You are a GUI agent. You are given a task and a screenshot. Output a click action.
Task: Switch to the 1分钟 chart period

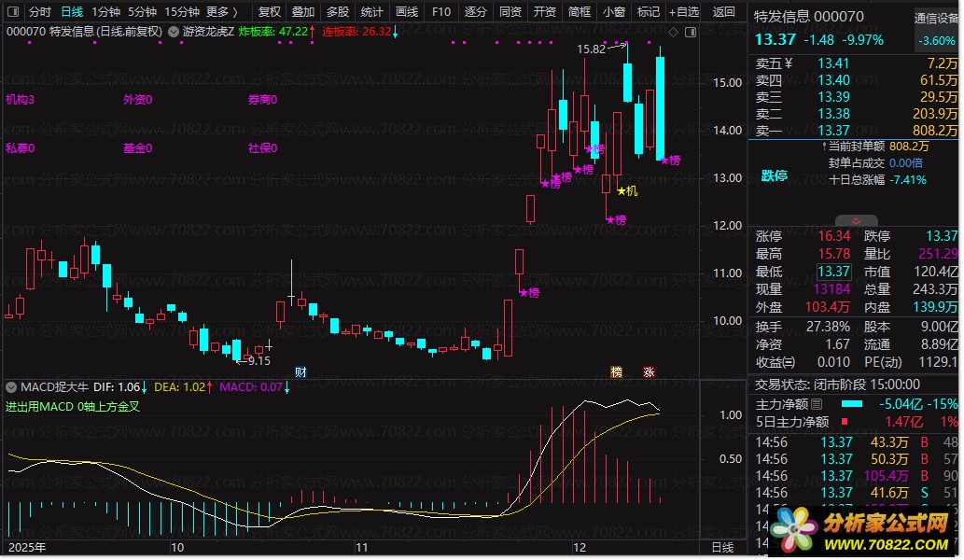point(105,12)
